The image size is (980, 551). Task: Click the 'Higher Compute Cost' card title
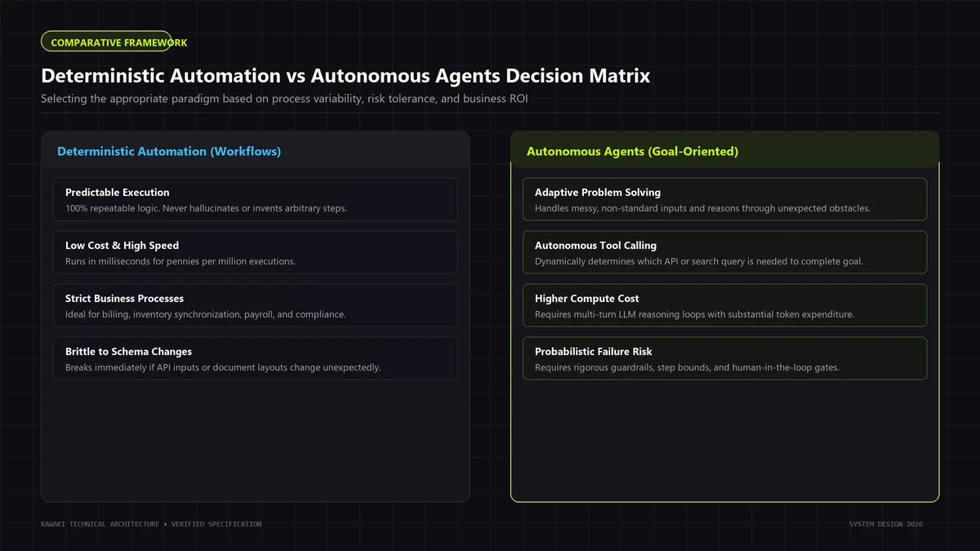[587, 299]
